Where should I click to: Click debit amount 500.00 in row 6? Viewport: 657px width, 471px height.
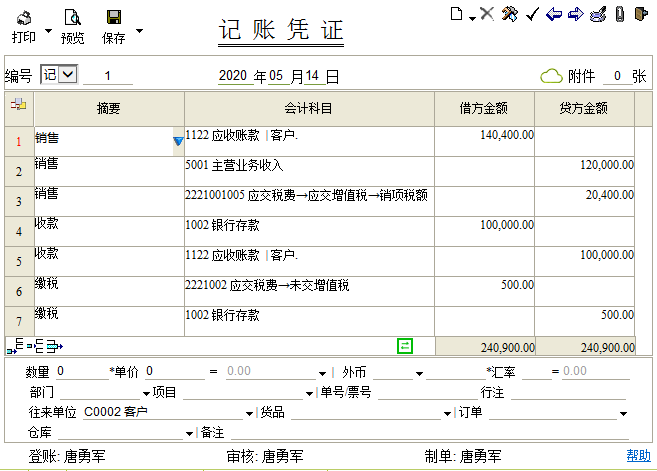484,291
